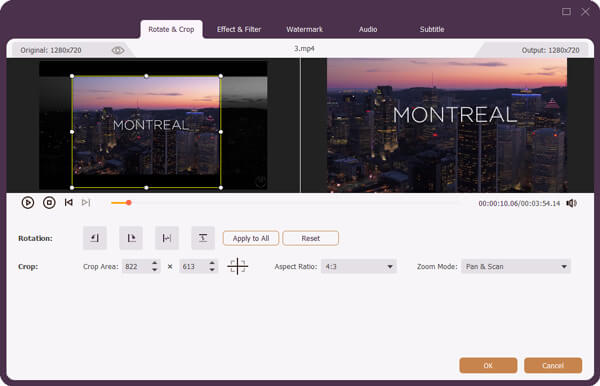This screenshot has height=386, width=600.
Task: Mute the preview volume speaker icon
Action: coord(571,203)
